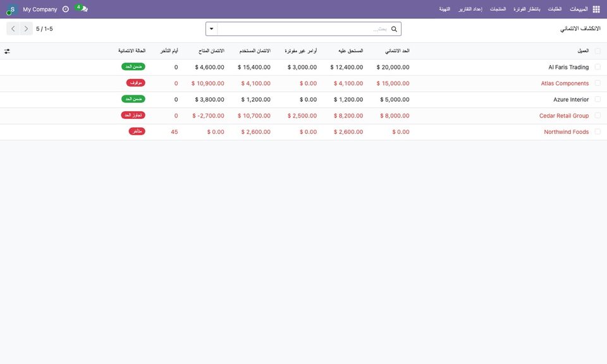This screenshot has width=607, height=364.
Task: Sort by the أيام التأخر column header
Action: 169,51
